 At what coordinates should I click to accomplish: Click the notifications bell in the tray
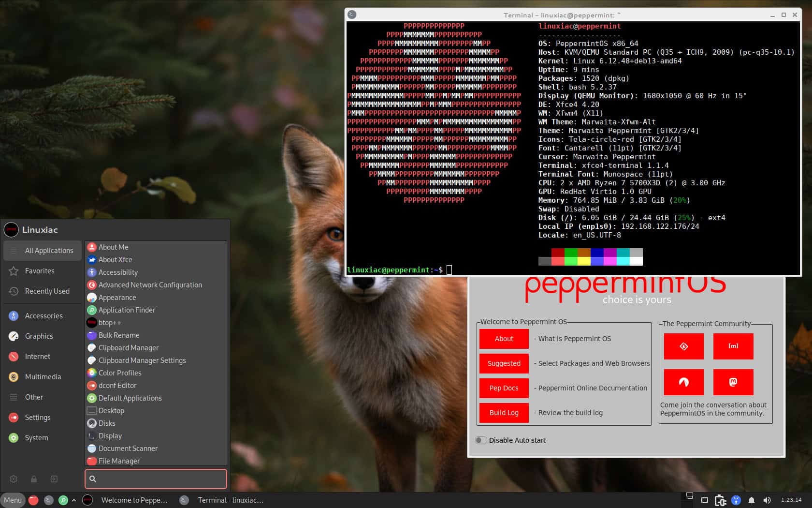click(752, 500)
